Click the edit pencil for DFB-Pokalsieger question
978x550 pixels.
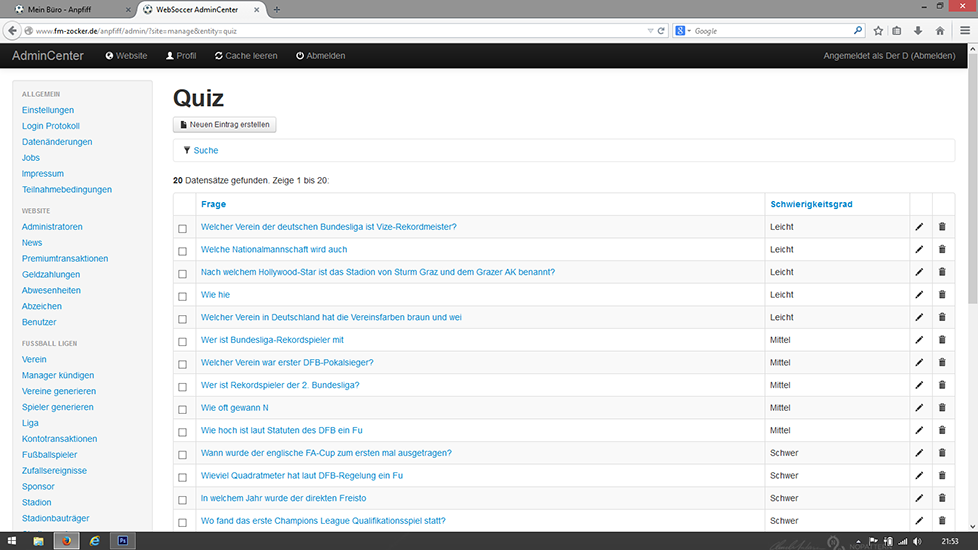[x=919, y=363]
